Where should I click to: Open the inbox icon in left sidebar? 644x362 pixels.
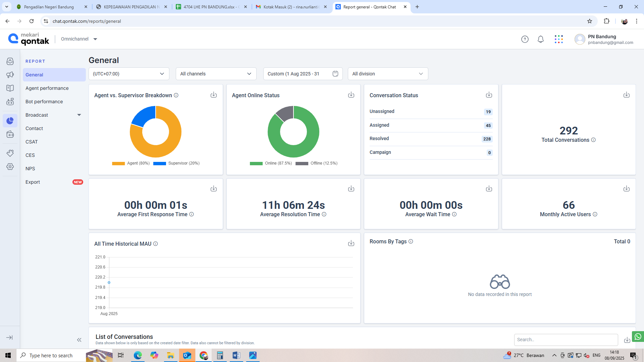click(10, 61)
